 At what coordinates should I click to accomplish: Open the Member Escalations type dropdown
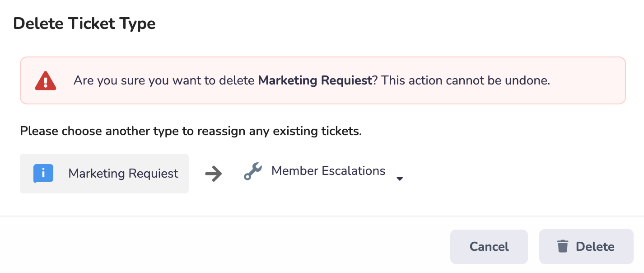(323, 172)
